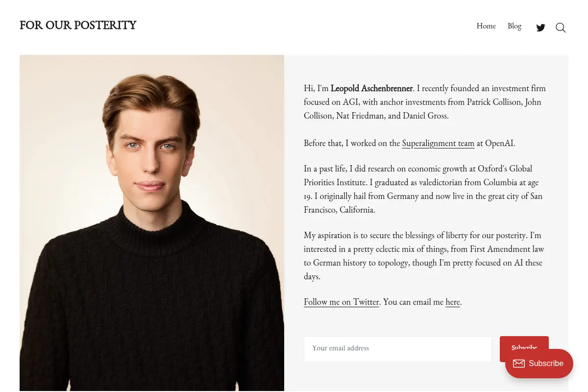This screenshot has width=588, height=392.
Task: Click the San Francisco, California text
Action: (x=423, y=203)
